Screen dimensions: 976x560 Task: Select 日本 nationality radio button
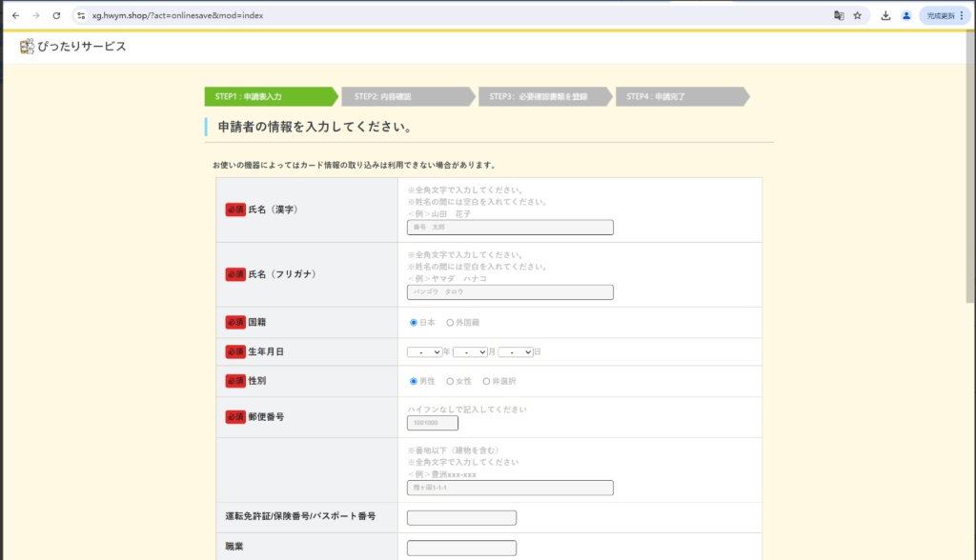[414, 322]
